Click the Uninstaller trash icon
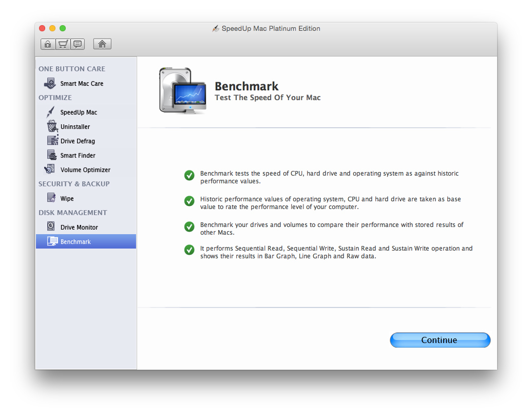 [52, 126]
